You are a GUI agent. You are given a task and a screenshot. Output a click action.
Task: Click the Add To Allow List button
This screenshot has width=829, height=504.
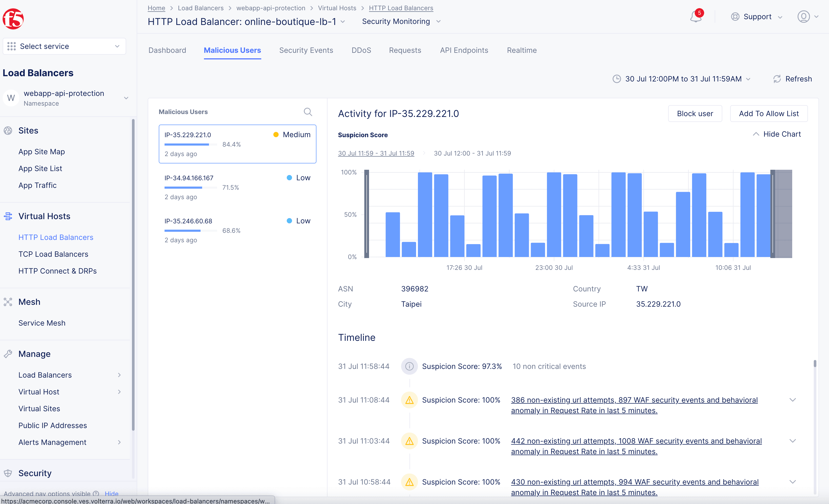coord(769,113)
